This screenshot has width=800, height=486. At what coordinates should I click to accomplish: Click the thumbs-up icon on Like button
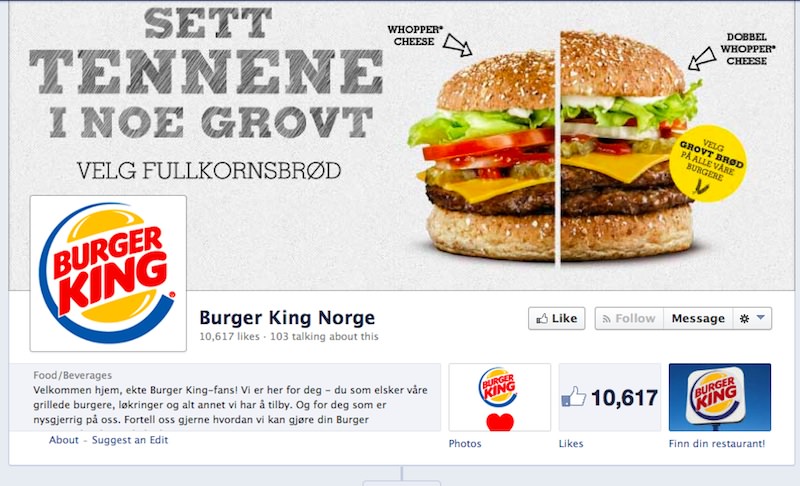tap(542, 319)
